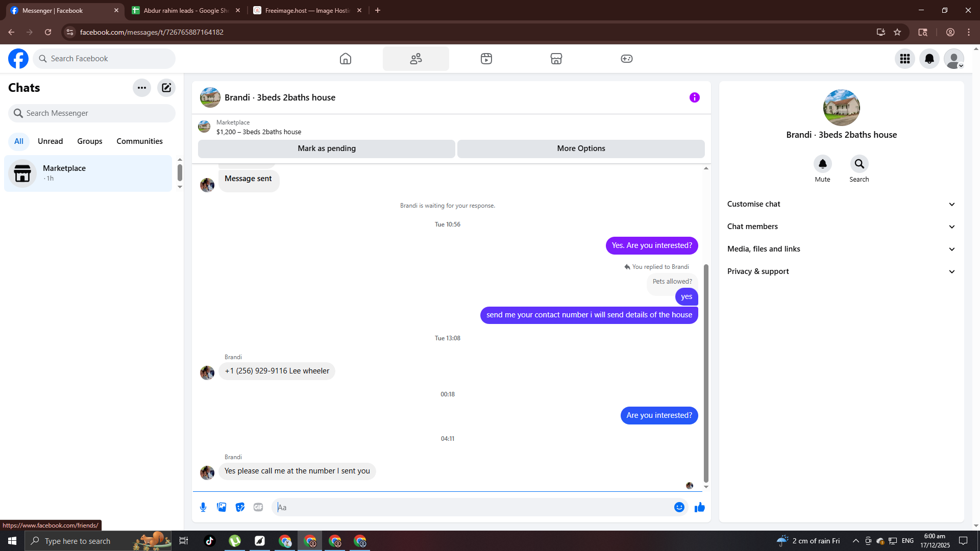Image resolution: width=980 pixels, height=551 pixels.
Task: Mute this conversation with bell icon
Action: [822, 164]
